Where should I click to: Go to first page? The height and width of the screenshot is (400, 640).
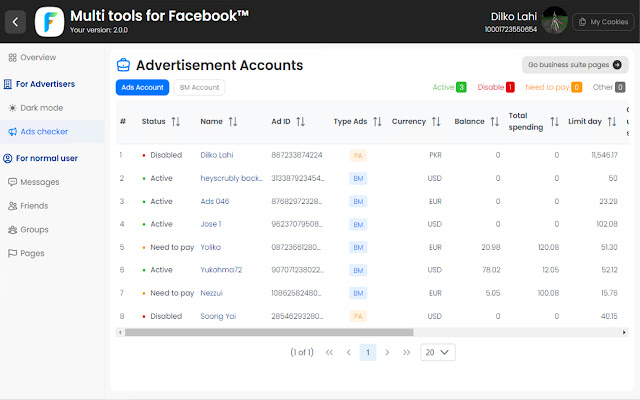click(x=329, y=352)
